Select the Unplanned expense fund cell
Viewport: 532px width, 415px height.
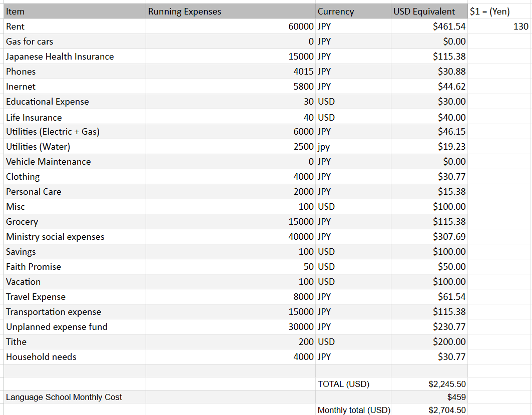pos(75,327)
